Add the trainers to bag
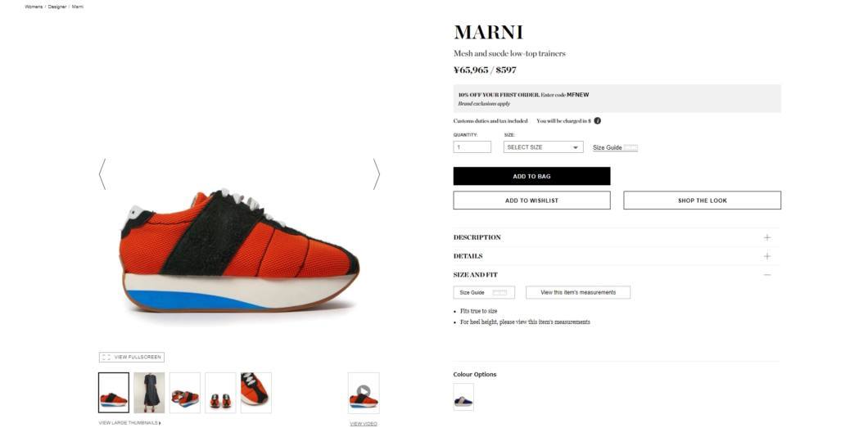 point(531,177)
